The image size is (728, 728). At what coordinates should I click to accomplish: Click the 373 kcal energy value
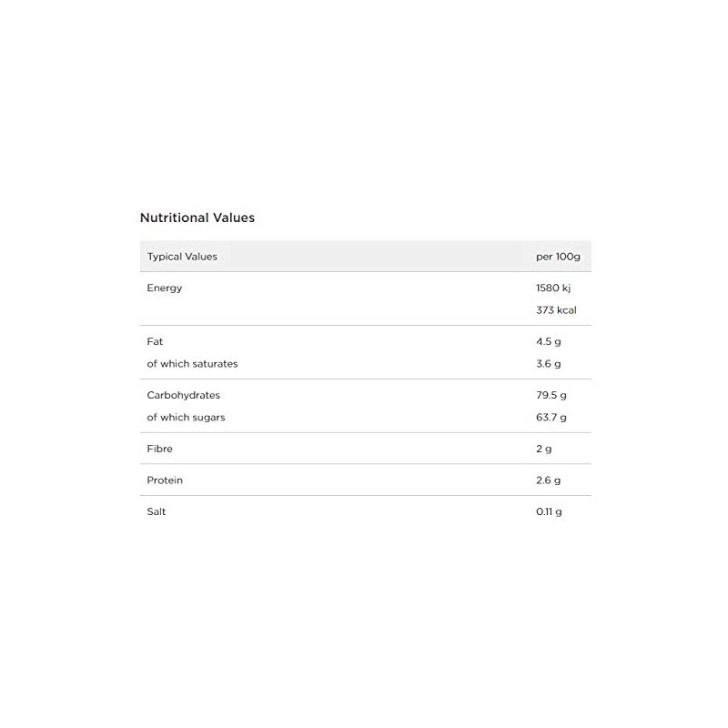(556, 310)
